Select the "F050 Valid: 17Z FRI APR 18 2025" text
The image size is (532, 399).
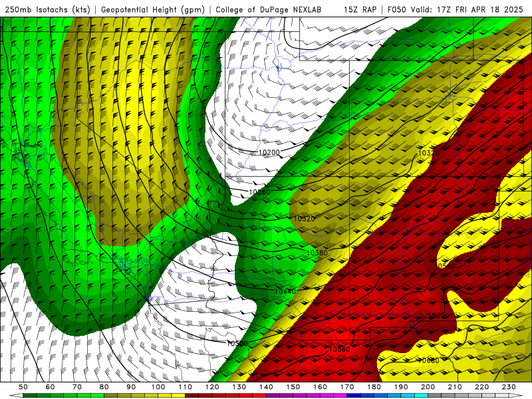click(x=456, y=10)
